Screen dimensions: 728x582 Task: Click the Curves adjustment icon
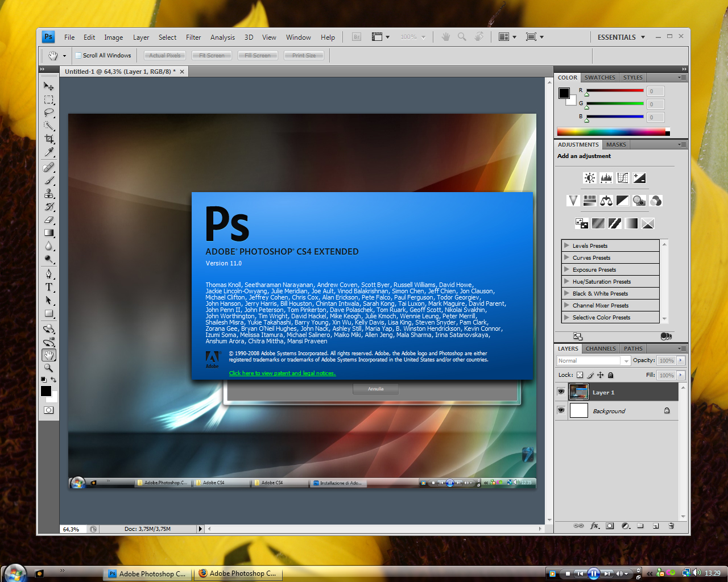[x=623, y=178]
